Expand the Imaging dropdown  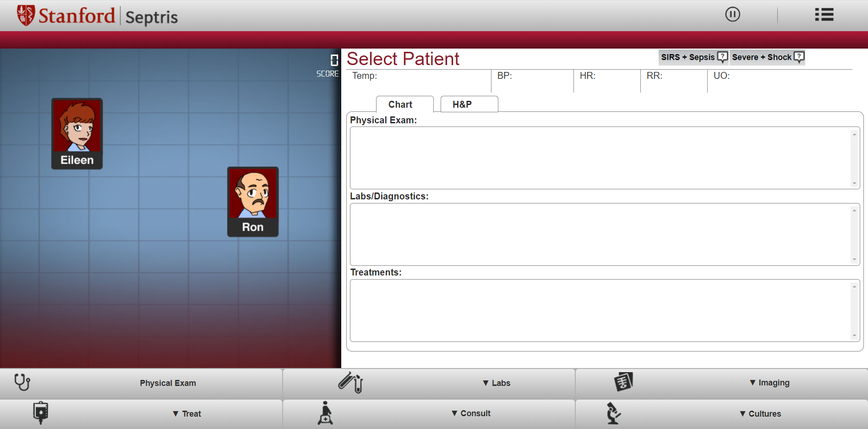[770, 383]
